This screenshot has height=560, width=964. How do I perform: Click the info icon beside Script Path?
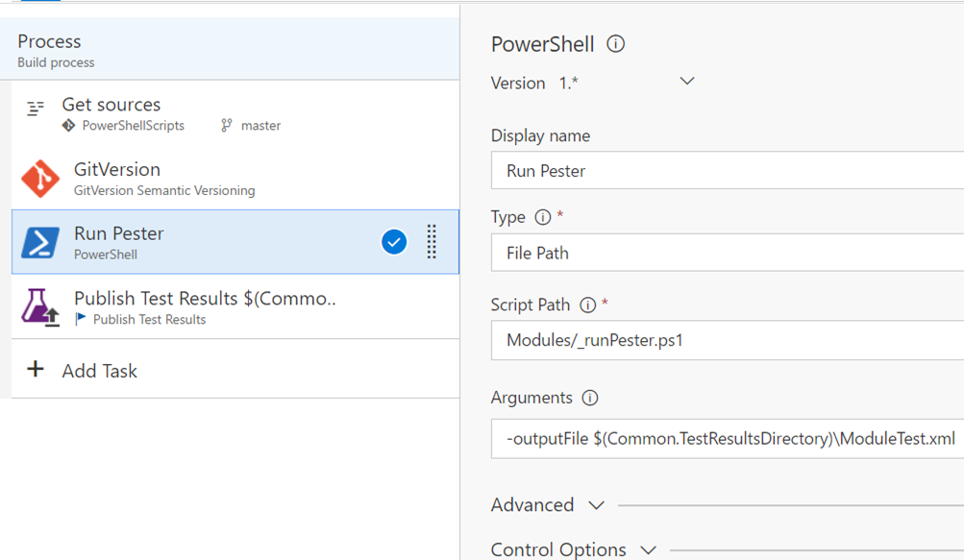[x=588, y=304]
